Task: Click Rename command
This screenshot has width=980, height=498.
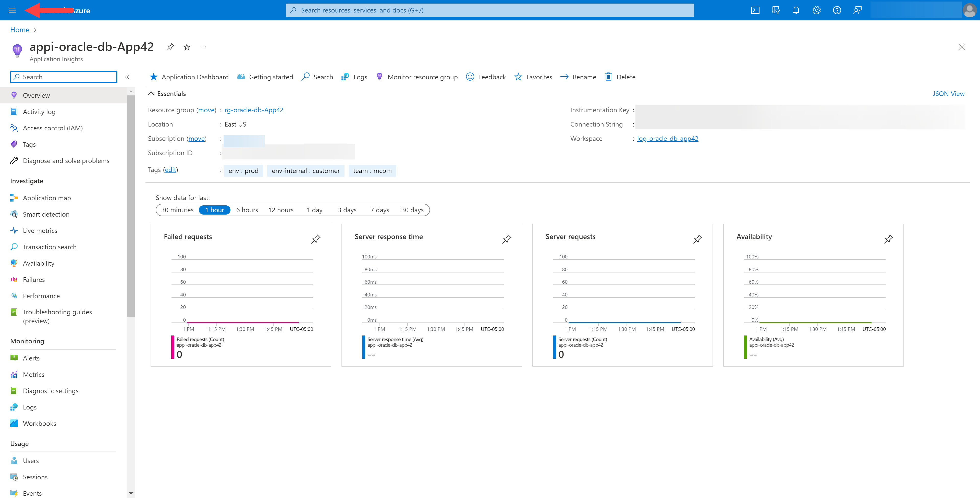Action: tap(578, 77)
